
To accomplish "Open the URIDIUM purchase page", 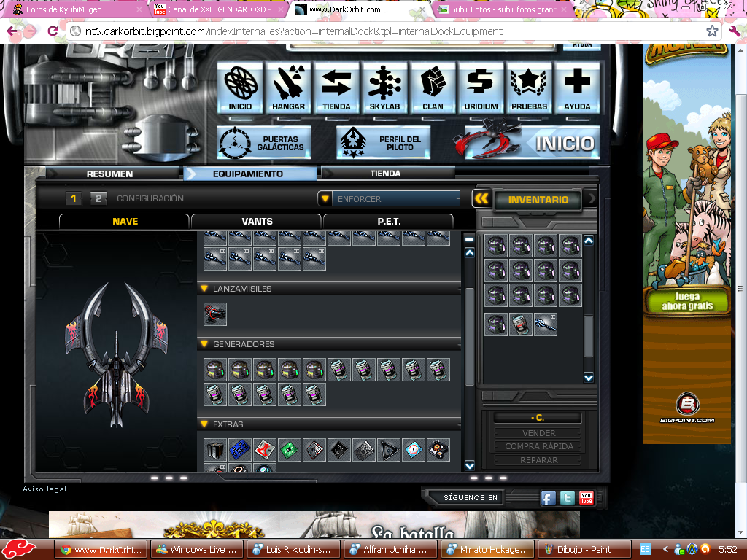I will 481,87.
